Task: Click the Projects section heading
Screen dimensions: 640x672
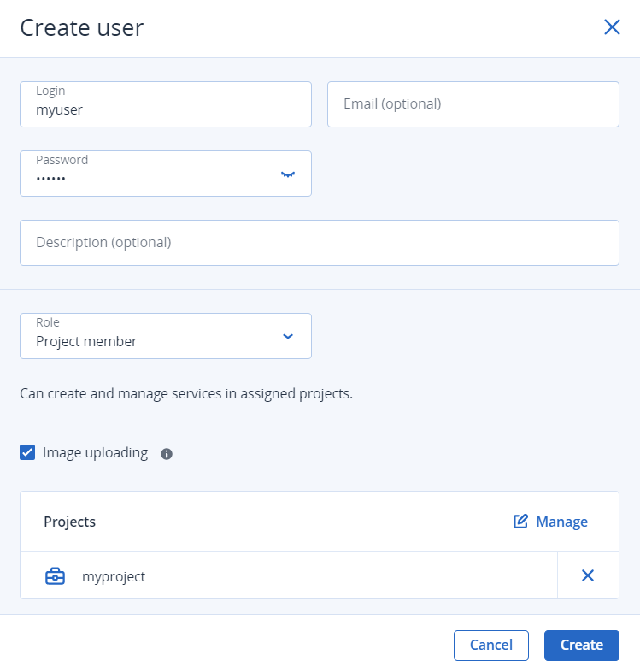Action: click(x=69, y=522)
